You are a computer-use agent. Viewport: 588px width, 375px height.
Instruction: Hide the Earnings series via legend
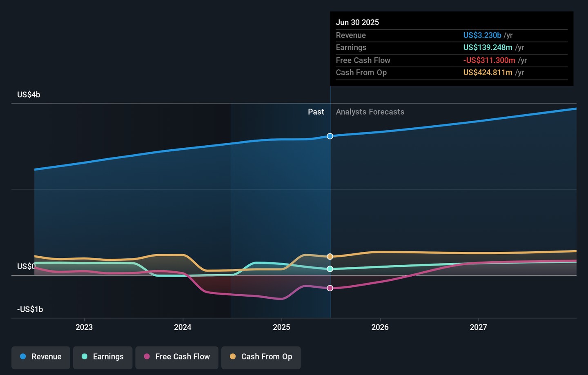coord(103,357)
